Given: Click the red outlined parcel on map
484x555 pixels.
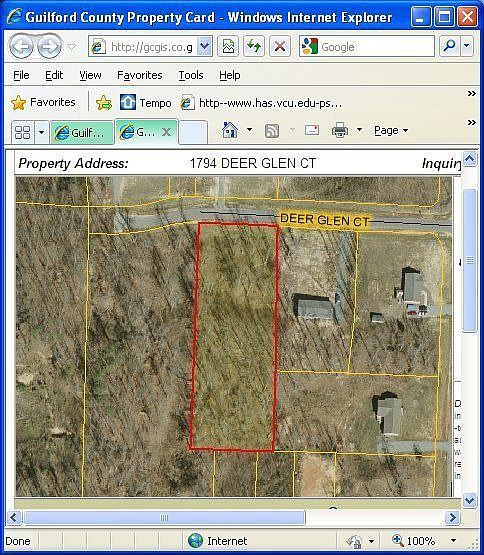Looking at the screenshot, I should [x=234, y=336].
